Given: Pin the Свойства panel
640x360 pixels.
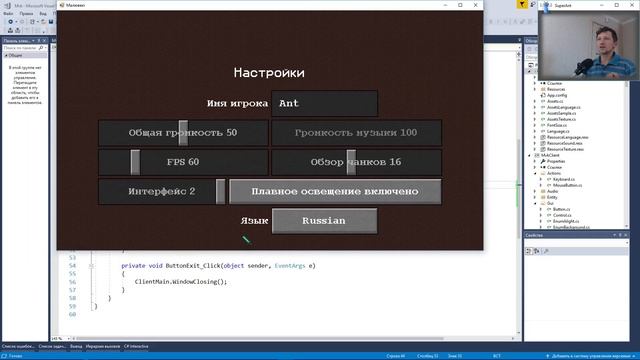Looking at the screenshot, I should 620,235.
